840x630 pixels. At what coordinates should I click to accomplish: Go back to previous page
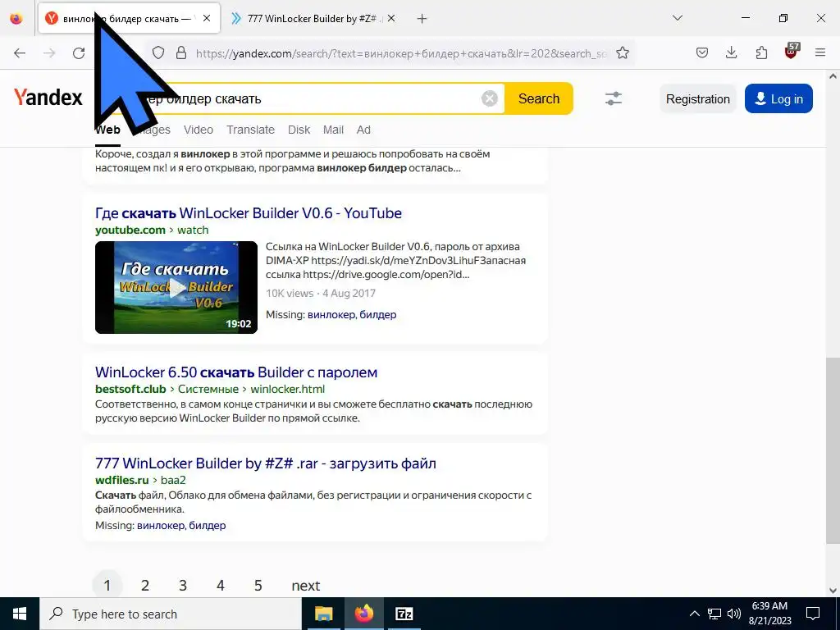click(x=20, y=53)
